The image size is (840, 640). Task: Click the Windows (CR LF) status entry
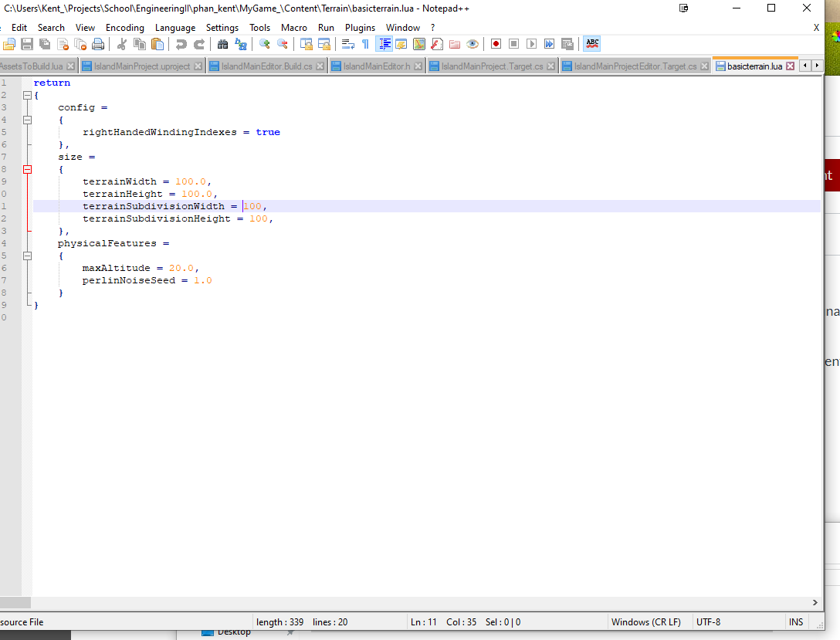[x=645, y=621]
